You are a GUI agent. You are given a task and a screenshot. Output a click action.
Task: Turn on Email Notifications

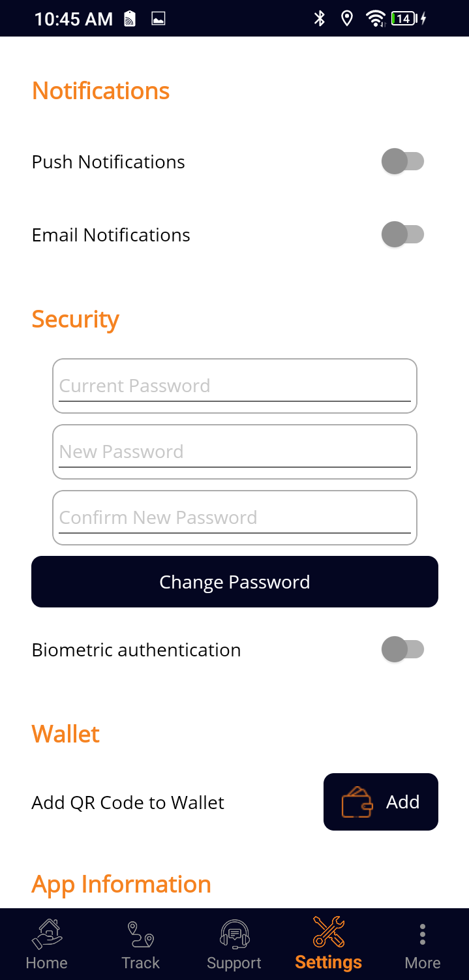pos(404,234)
